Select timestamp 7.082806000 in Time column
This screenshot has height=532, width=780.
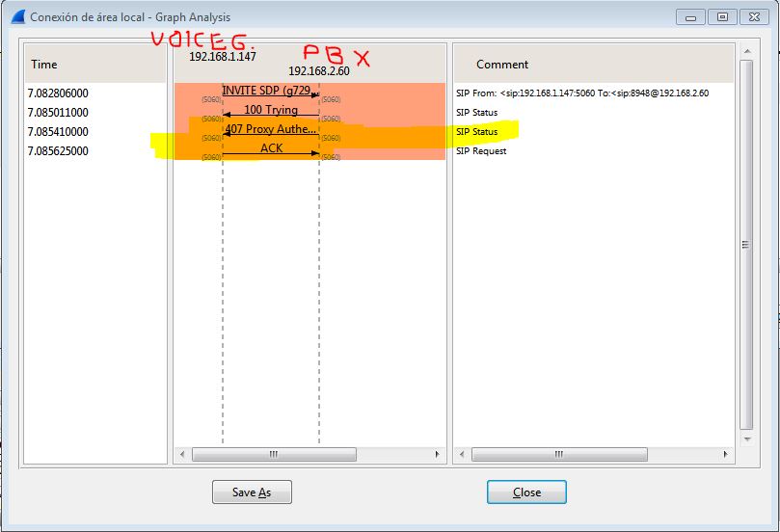coord(58,93)
